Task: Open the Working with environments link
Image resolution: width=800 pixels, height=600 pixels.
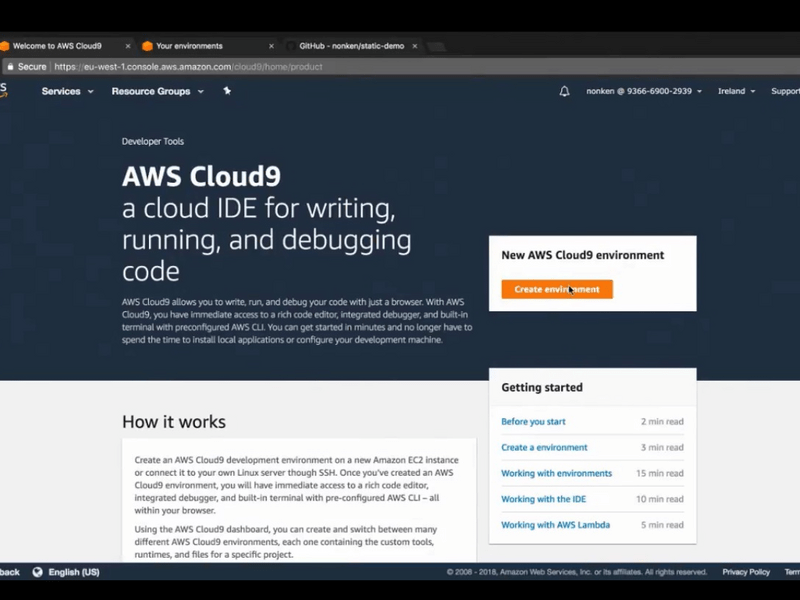Action: click(x=556, y=474)
